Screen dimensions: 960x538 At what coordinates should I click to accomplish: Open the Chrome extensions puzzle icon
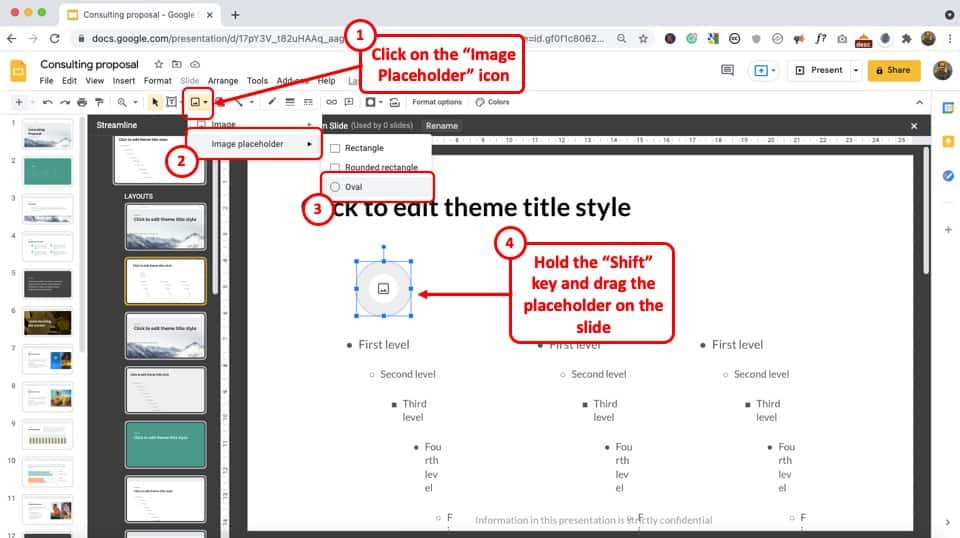pyautogui.click(x=906, y=39)
